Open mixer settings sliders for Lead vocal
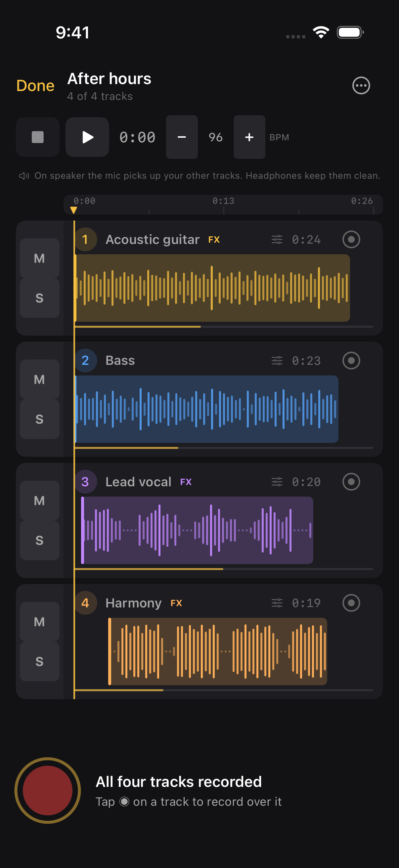Screen dimensions: 399x868 pyautogui.click(x=277, y=482)
